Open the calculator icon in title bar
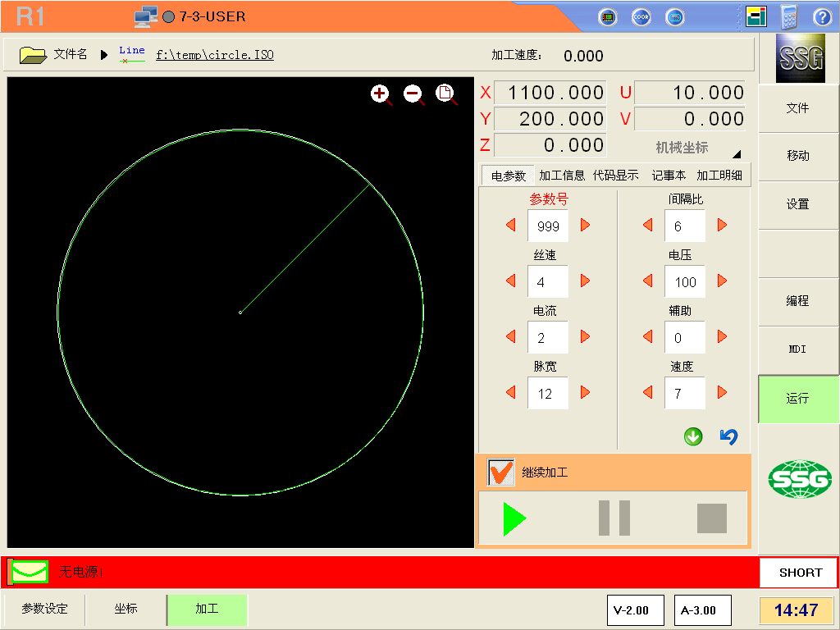This screenshot has height=630, width=840. [x=789, y=17]
